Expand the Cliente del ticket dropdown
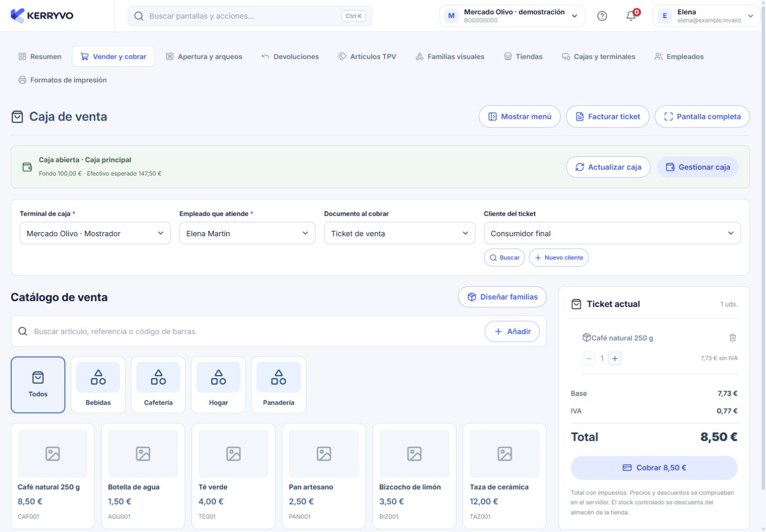Image resolution: width=766 pixels, height=532 pixels. (612, 233)
